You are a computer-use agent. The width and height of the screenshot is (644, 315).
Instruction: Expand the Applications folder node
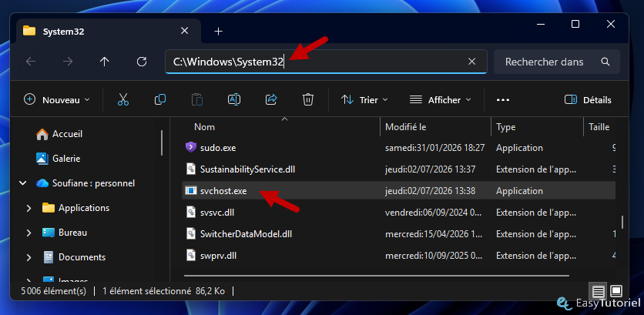coord(29,208)
